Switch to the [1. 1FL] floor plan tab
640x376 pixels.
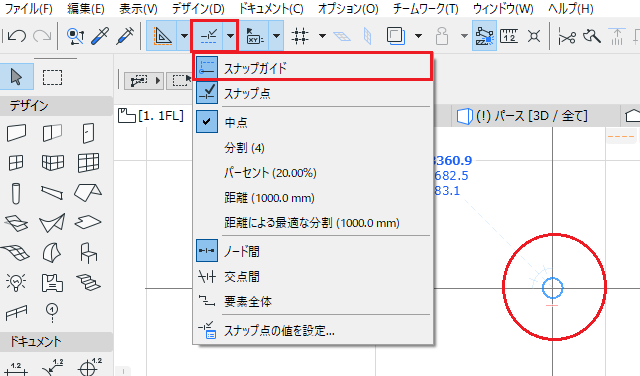[151, 116]
